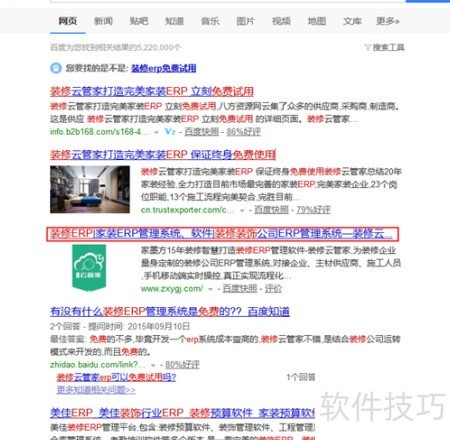
Task: Expand dropdown arrow after zhidao.baidu.com link
Action: pyautogui.click(x=153, y=365)
